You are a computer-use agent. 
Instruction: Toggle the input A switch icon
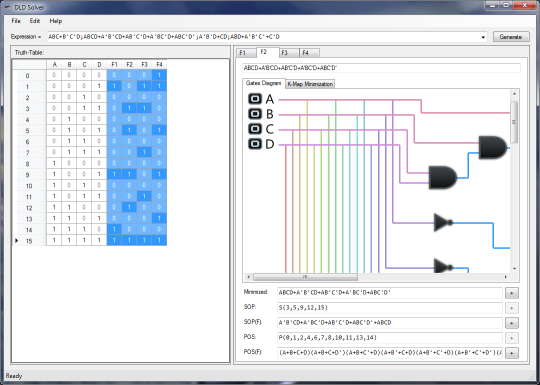tap(255, 99)
